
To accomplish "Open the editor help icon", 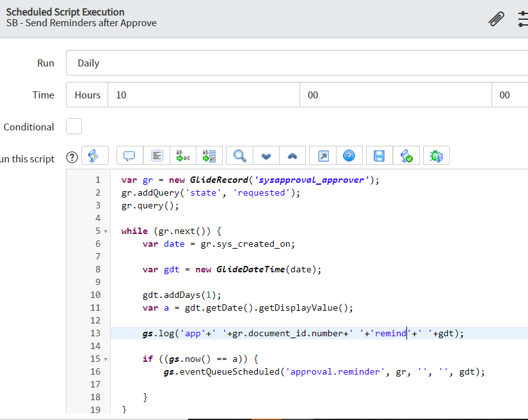I will point(349,156).
